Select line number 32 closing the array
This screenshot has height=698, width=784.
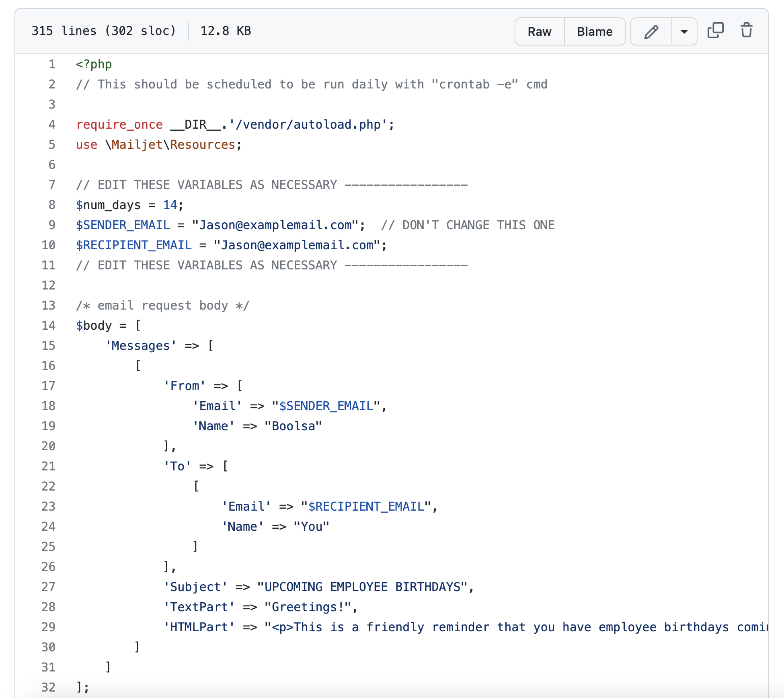(48, 688)
